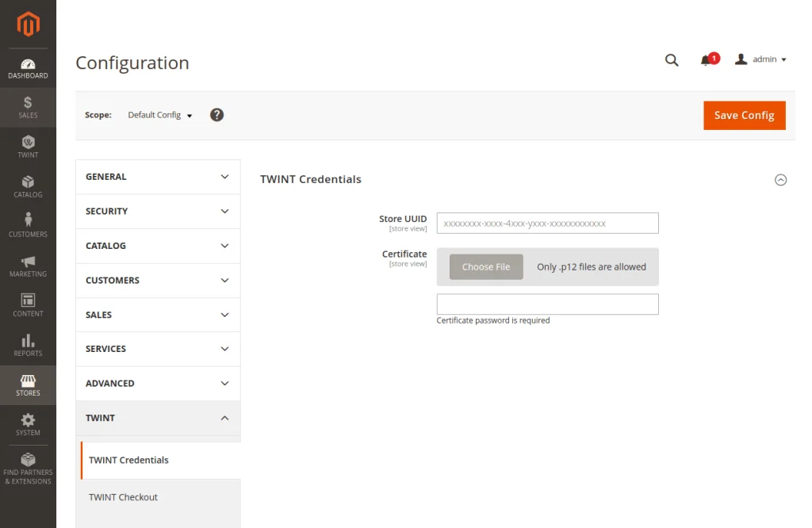This screenshot has height=528, width=812.
Task: Expand the CUSTOMERS config section
Action: click(x=158, y=281)
